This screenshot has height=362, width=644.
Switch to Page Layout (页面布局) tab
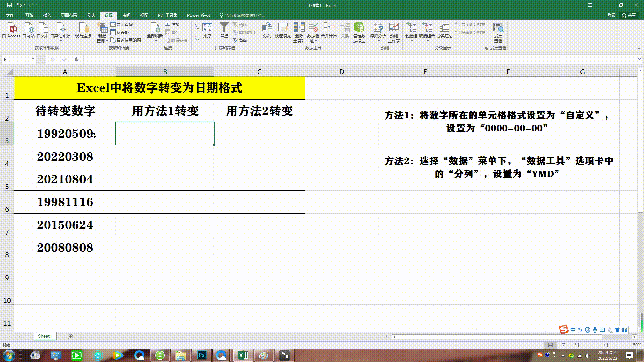coord(69,15)
